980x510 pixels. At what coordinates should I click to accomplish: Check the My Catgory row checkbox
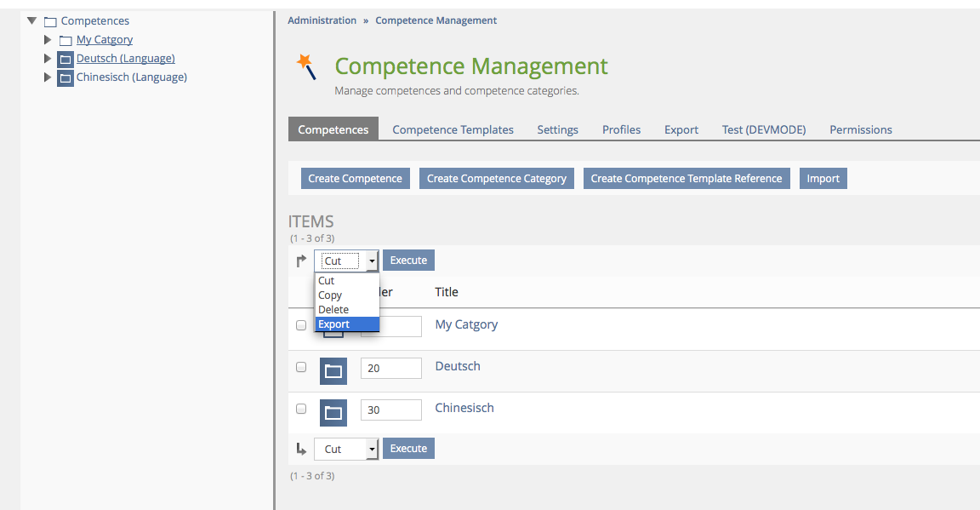coord(301,325)
